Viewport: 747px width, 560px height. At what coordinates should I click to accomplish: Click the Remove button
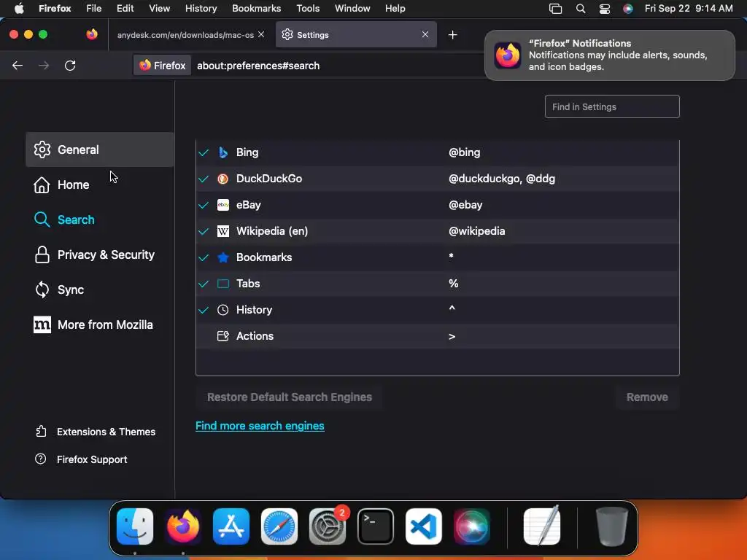click(x=647, y=397)
